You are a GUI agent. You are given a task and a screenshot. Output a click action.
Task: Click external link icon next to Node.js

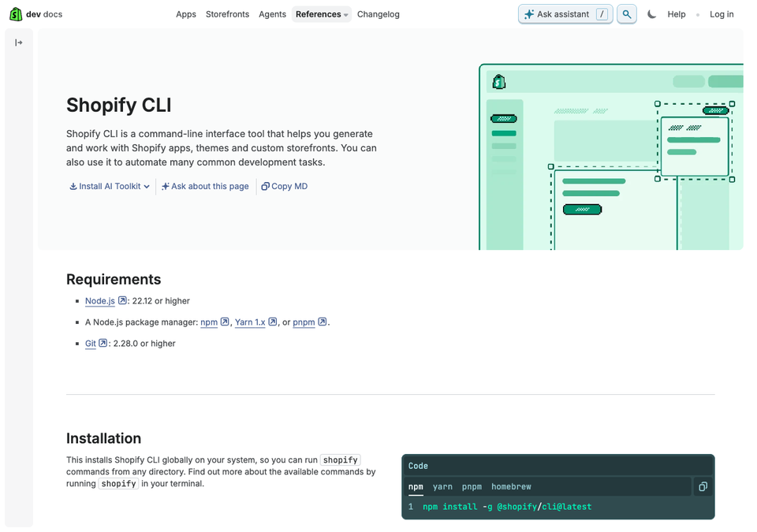pos(123,300)
